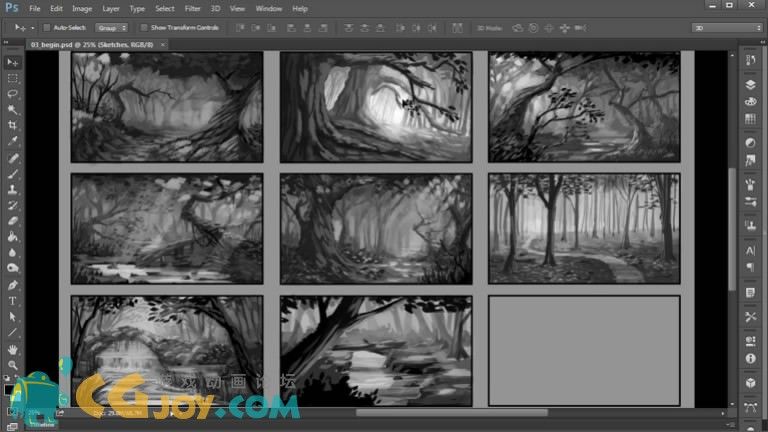Image resolution: width=768 pixels, height=432 pixels.
Task: Select the Magic Wand tool
Action: point(13,109)
